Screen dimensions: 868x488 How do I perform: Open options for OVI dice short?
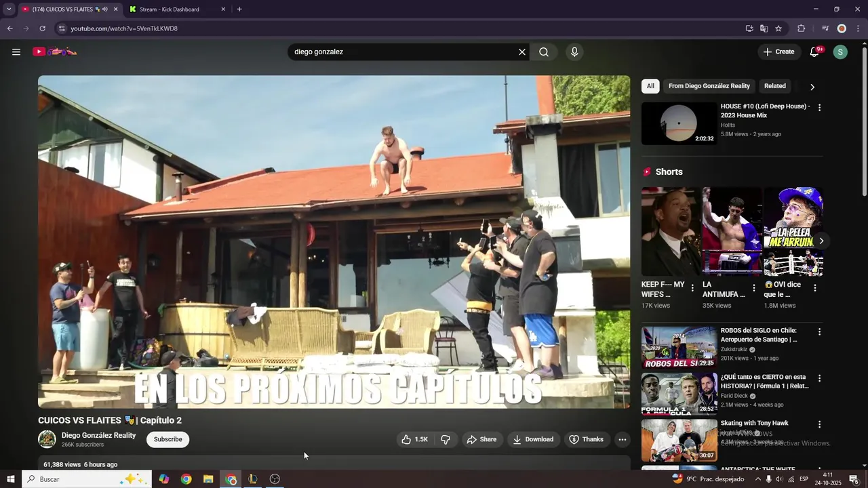(814, 288)
